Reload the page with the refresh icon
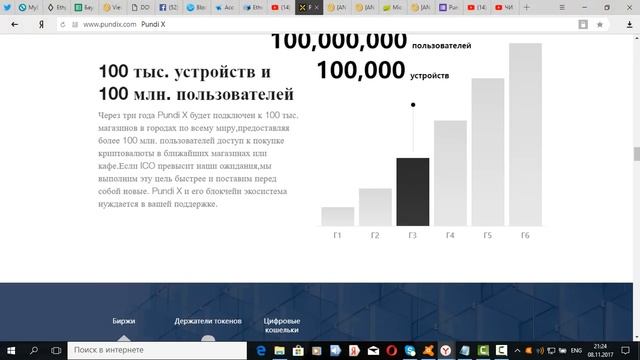This screenshot has width=640, height=360. pyautogui.click(x=62, y=24)
